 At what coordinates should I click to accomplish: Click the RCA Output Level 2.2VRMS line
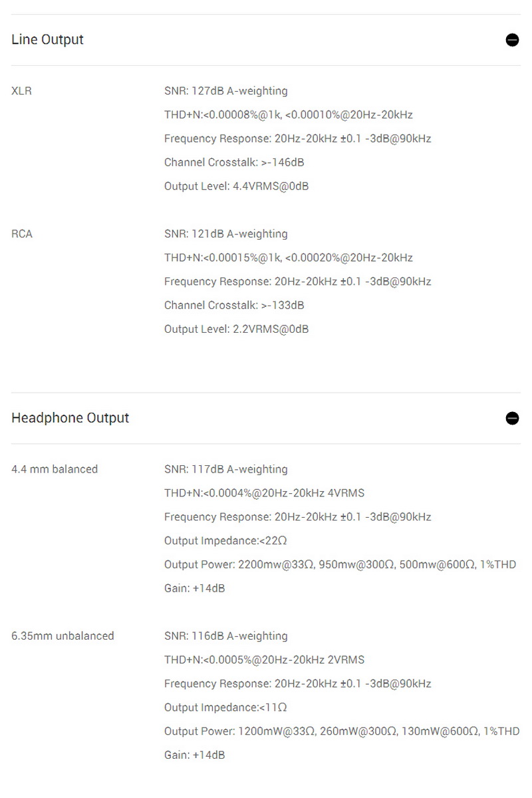tap(236, 329)
